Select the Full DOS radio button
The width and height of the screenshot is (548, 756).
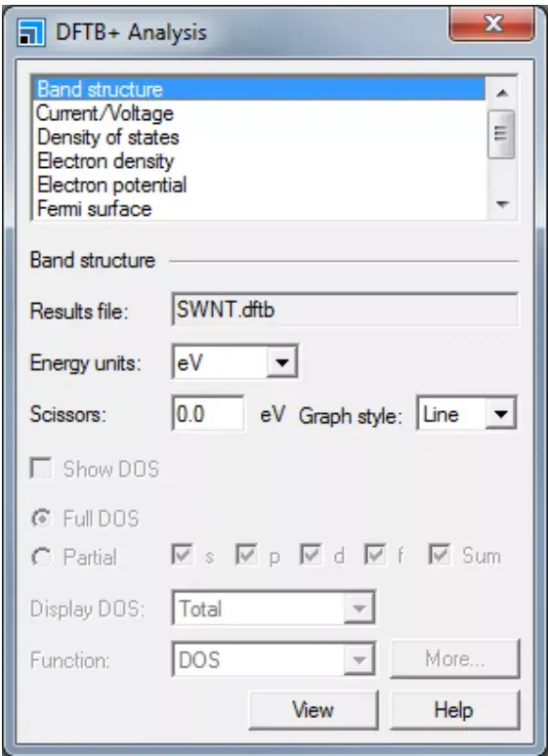pos(41,519)
